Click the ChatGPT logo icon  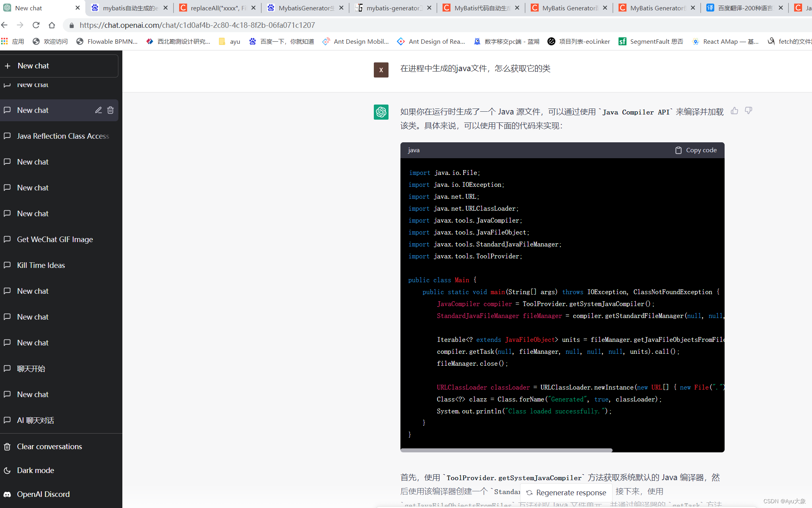click(x=381, y=112)
